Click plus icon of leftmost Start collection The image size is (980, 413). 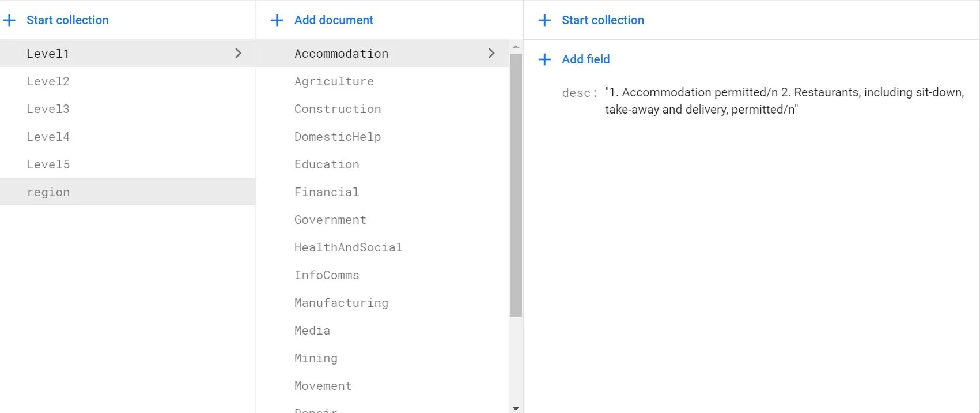tap(10, 20)
